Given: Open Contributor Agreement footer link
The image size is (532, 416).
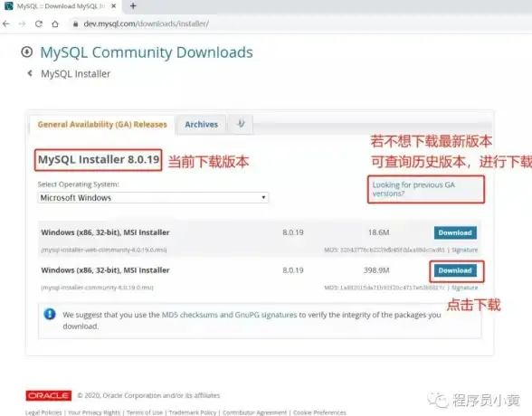Looking at the screenshot, I should point(254,412).
